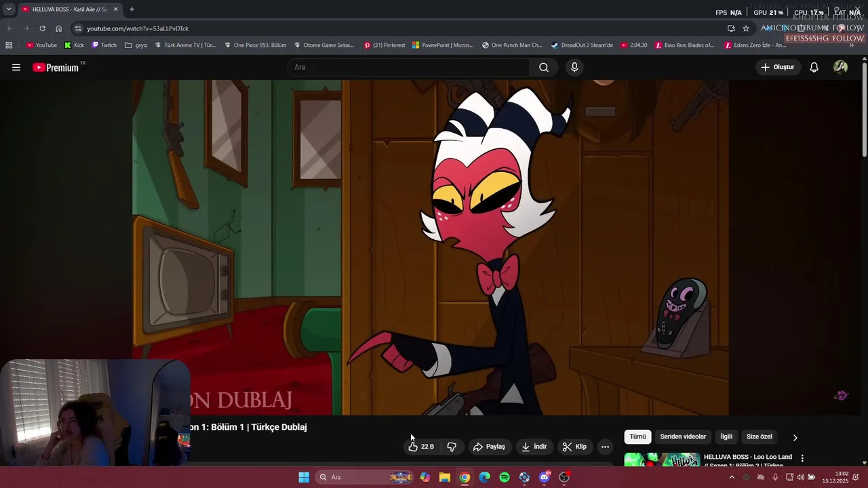Open the PowerPoint Microsoft bookmark
Viewport: 868px width, 488px height.
click(442, 45)
